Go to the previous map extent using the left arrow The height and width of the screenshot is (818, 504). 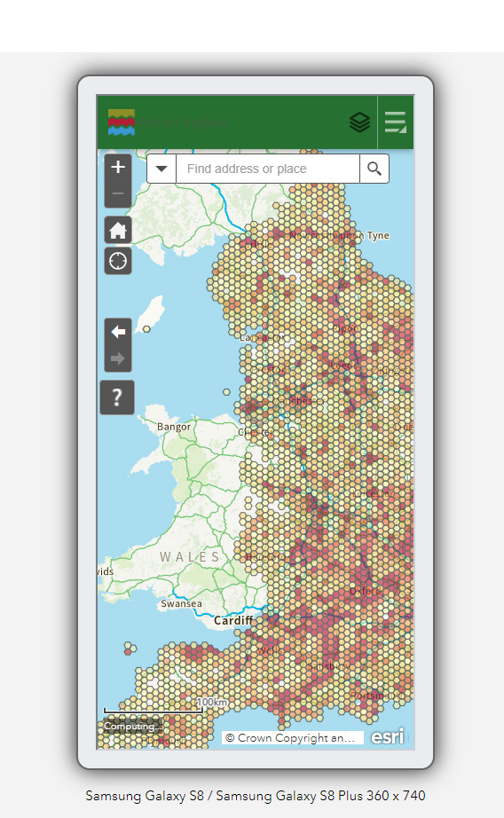118,332
